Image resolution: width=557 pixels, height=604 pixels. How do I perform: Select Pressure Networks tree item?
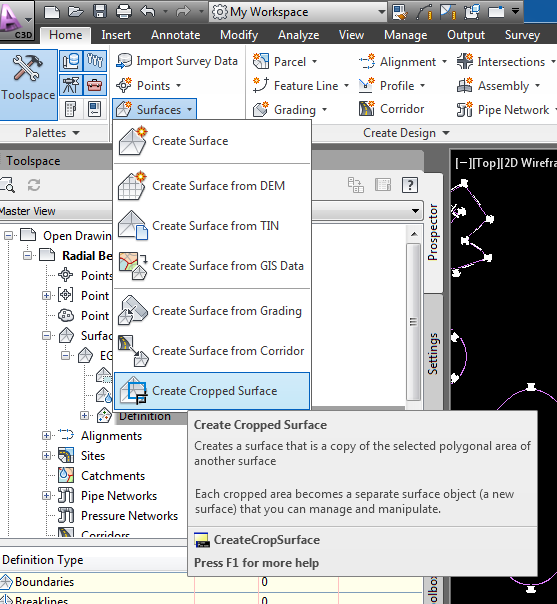pyautogui.click(x=129, y=516)
